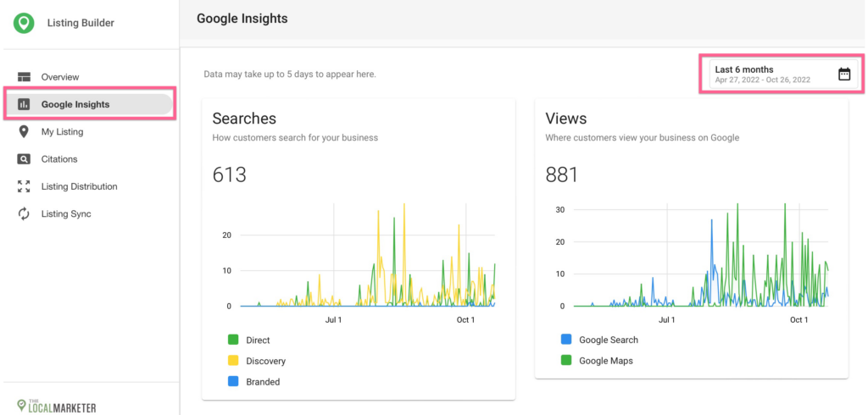Click 'Where customers view your business' subtitle
Screen dimensions: 868x415
point(643,137)
